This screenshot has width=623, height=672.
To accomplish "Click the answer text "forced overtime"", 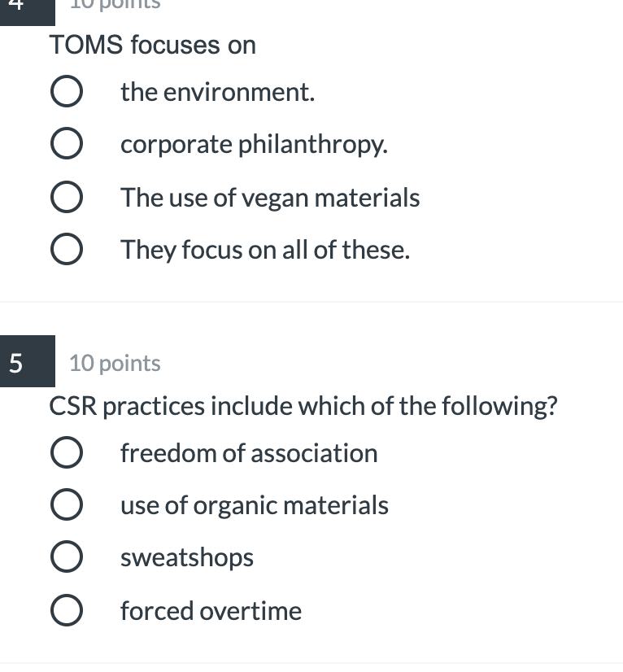I will [x=211, y=610].
